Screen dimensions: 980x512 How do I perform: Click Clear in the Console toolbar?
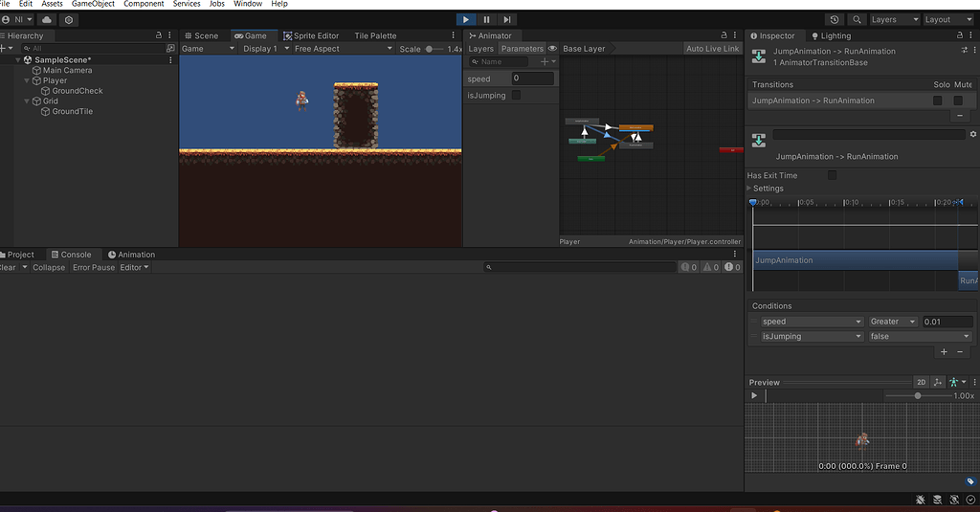click(10, 268)
